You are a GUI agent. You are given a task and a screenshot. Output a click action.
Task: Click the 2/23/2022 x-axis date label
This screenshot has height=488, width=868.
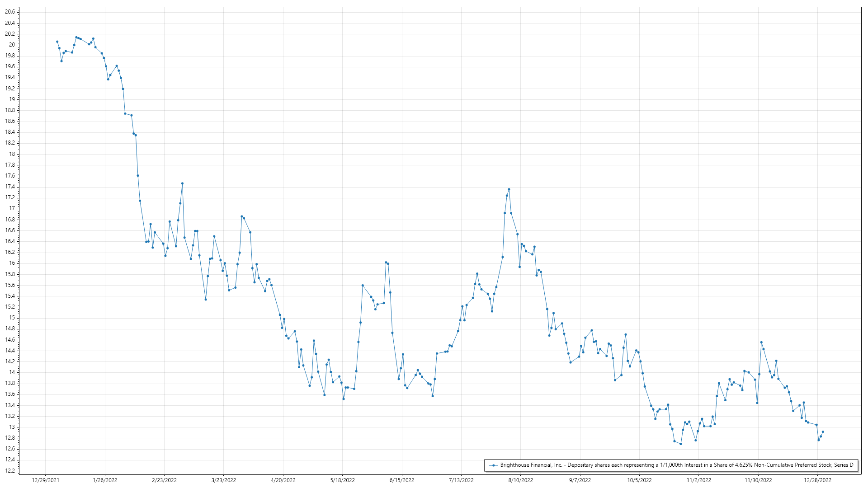164,480
